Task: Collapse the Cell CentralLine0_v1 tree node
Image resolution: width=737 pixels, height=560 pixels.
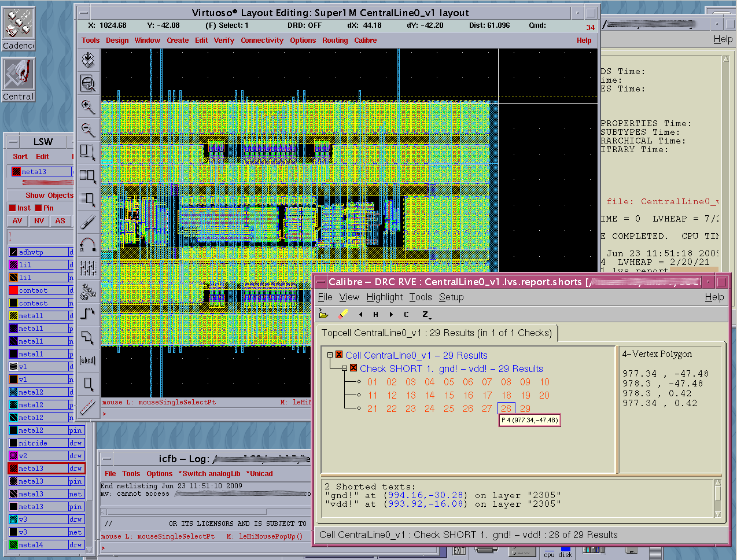Action: tap(330, 355)
